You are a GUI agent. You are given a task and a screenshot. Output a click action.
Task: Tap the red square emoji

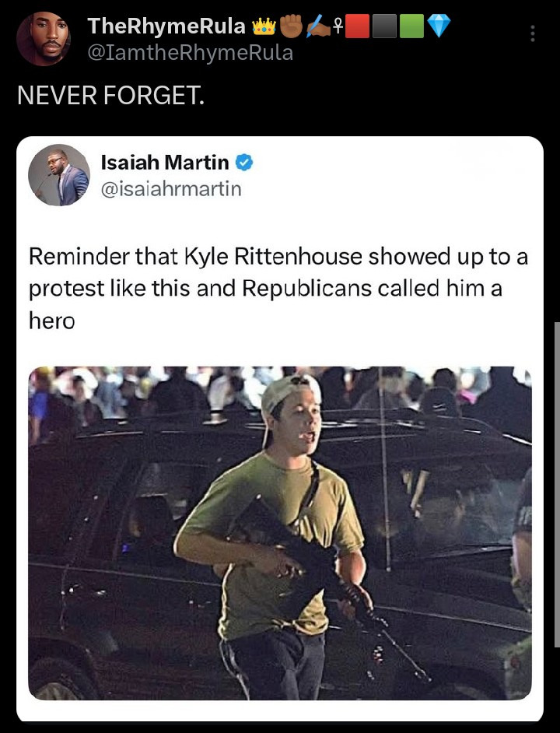coord(358,26)
